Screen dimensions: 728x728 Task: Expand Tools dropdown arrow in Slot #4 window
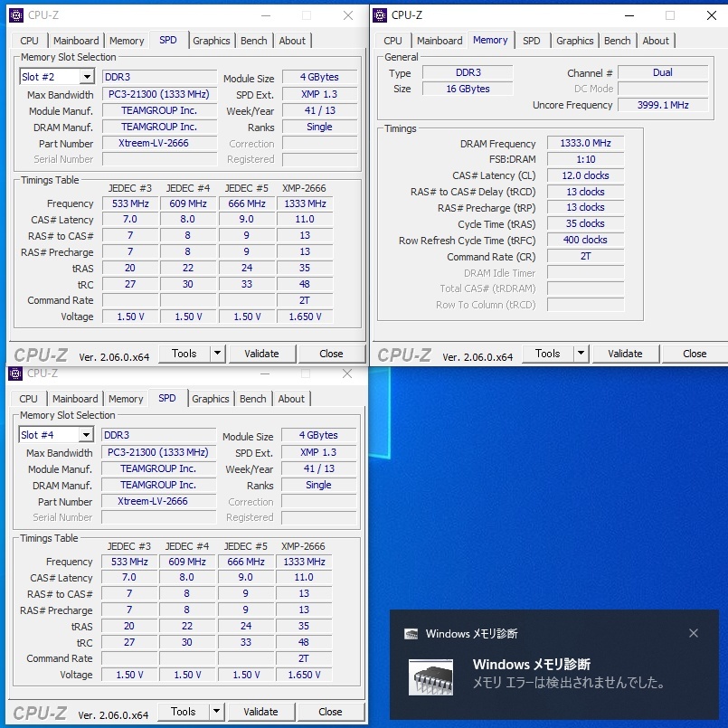point(216,712)
